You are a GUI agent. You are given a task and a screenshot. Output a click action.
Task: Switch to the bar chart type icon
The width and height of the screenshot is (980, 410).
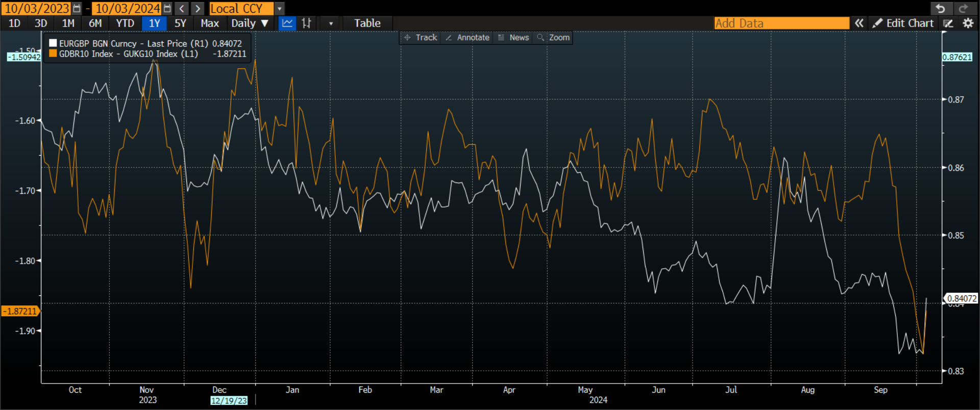click(306, 23)
